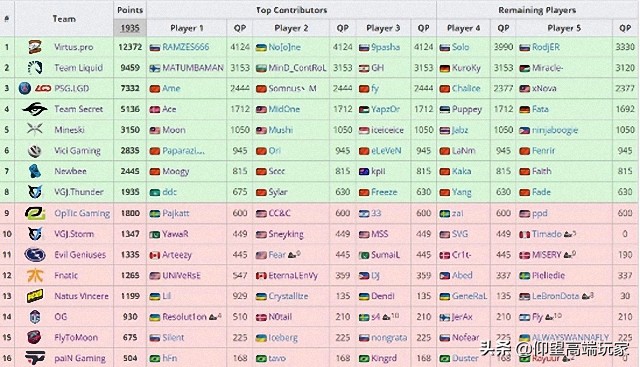This screenshot has width=640, height=367.
Task: Open player link No[o]ne
Action: coord(284,47)
